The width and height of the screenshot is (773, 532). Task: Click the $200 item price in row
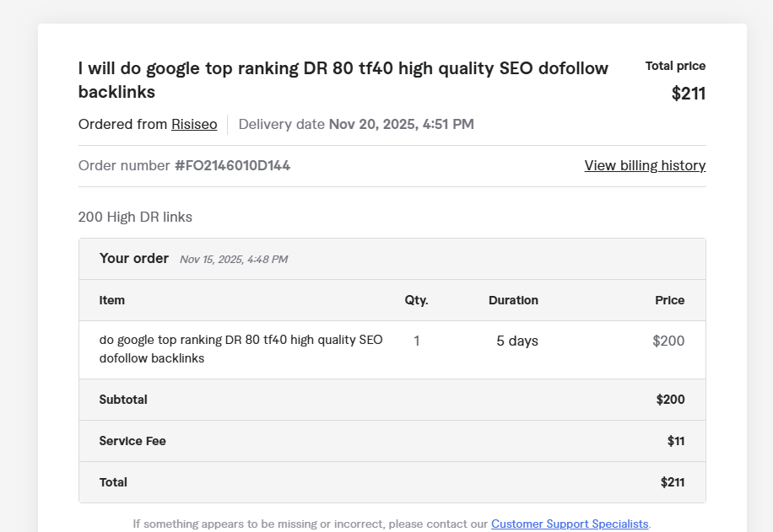point(668,341)
